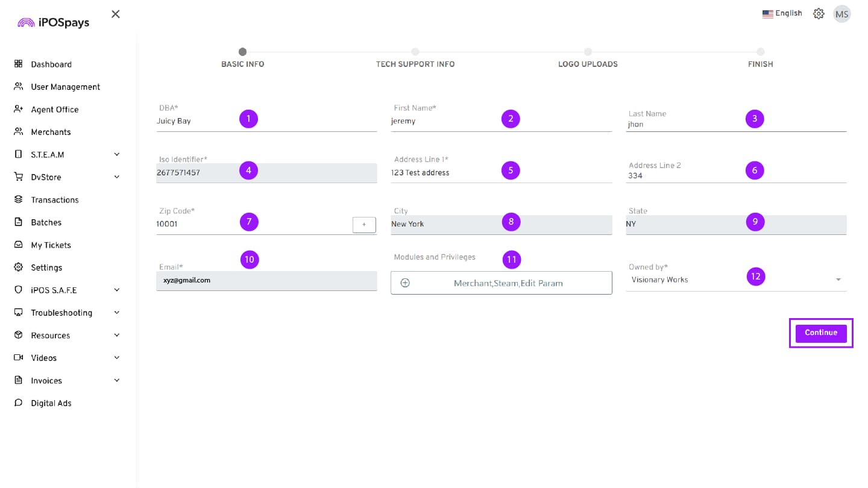Close the sidebar with the X icon
This screenshot has height=488, width=868.
[x=116, y=14]
